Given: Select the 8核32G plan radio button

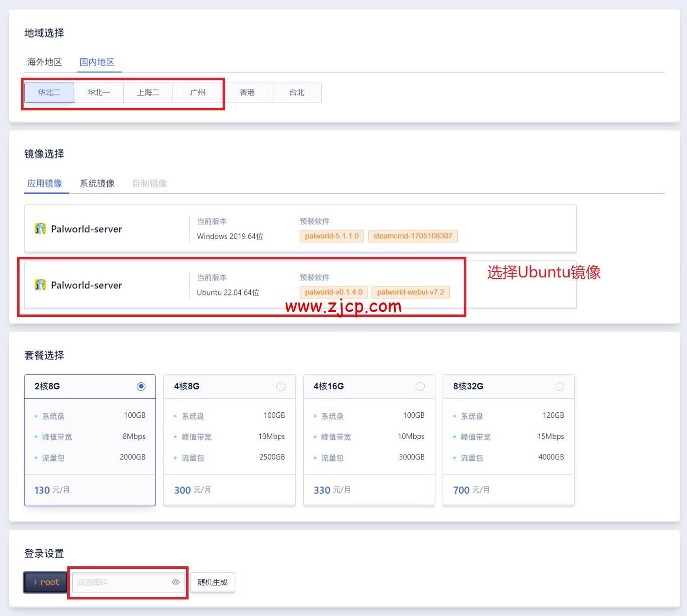Looking at the screenshot, I should [560, 386].
